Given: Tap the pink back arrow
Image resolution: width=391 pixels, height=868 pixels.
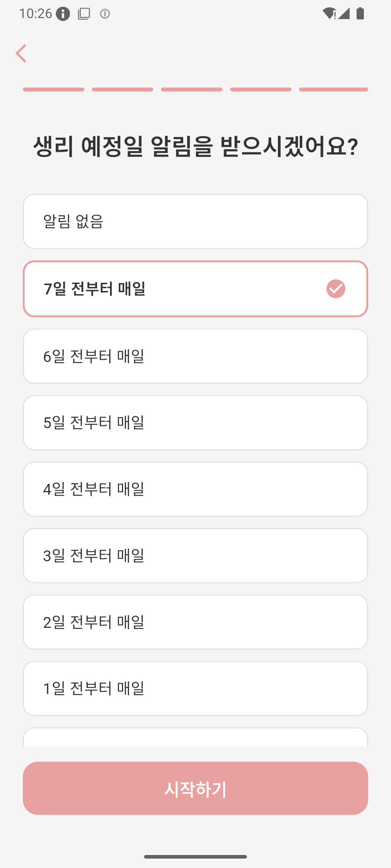Looking at the screenshot, I should click(x=21, y=54).
